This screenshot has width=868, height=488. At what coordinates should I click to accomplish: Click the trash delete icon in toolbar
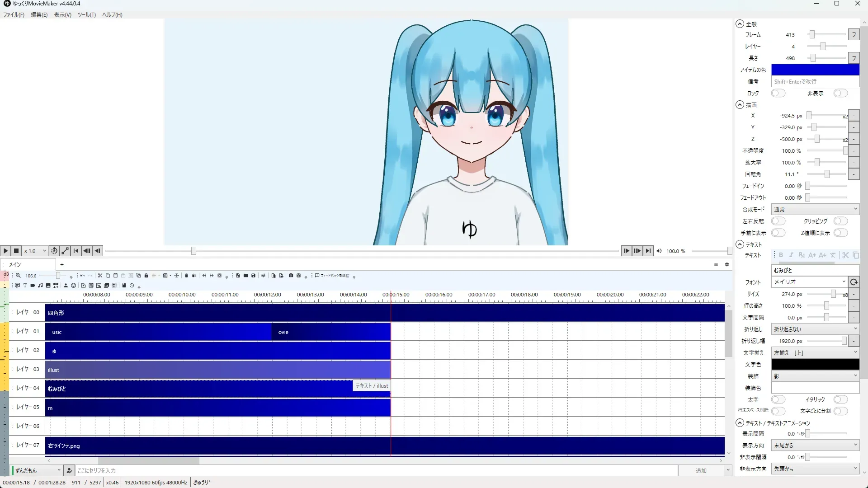tap(186, 276)
